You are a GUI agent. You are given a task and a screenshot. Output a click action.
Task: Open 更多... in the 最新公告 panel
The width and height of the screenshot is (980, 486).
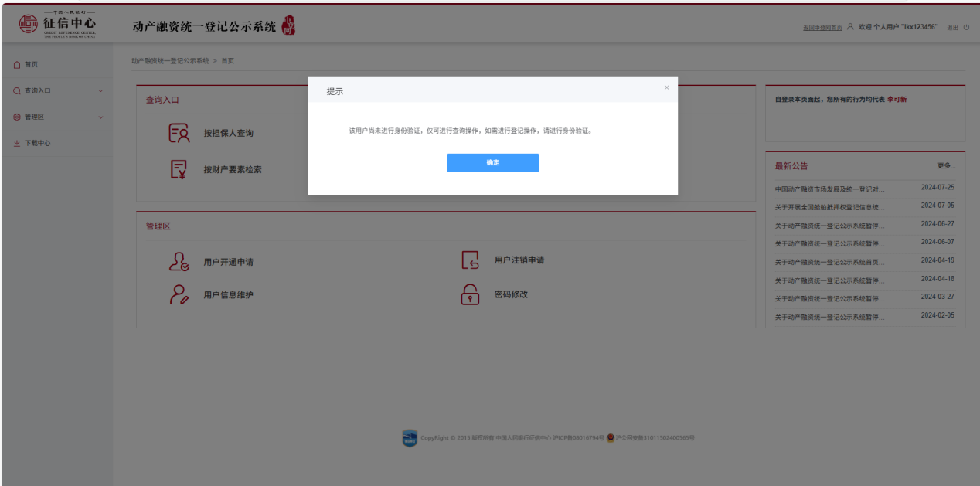click(x=947, y=166)
